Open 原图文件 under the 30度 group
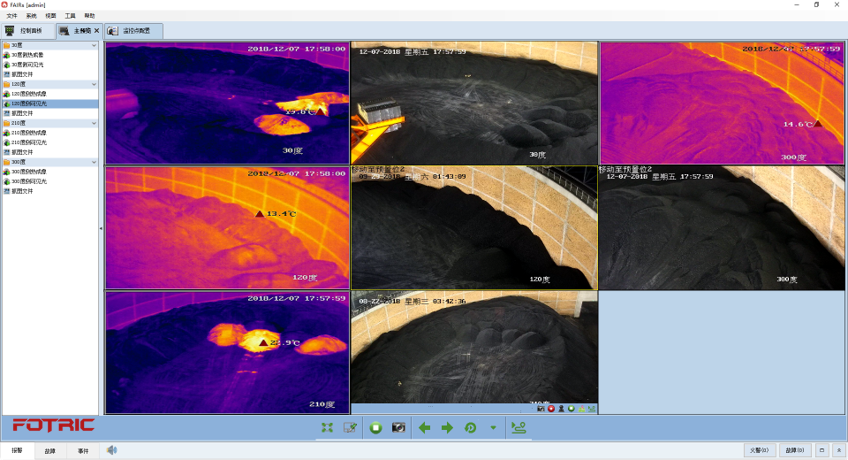This screenshot has width=848, height=460. tap(50, 75)
